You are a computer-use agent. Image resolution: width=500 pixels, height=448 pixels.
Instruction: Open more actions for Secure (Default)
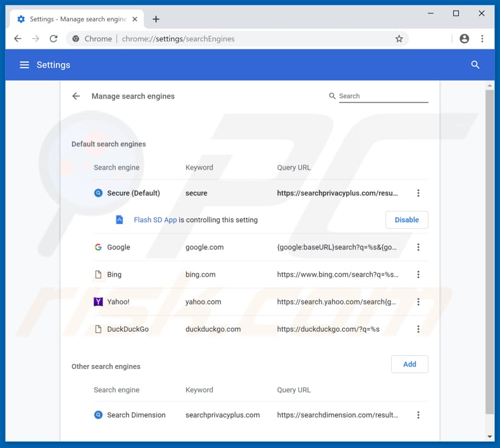click(x=418, y=193)
